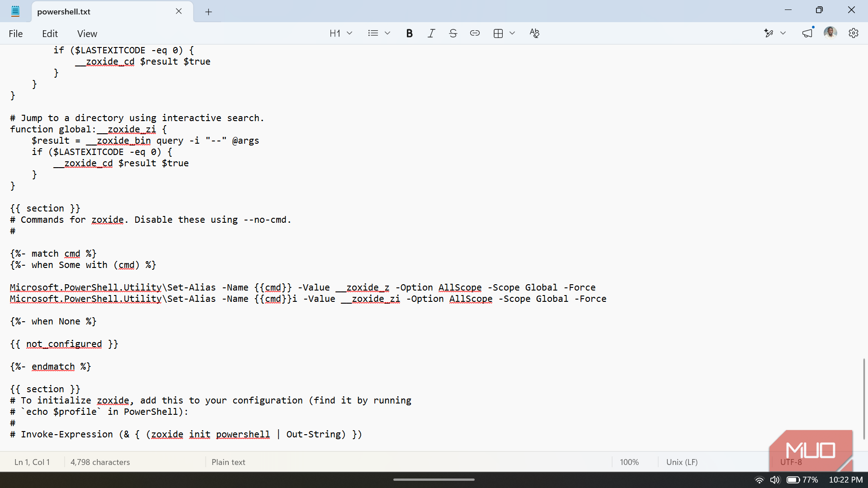Image resolution: width=868 pixels, height=488 pixels.
Task: Click the '{%- when None %}' line
Action: (x=53, y=321)
